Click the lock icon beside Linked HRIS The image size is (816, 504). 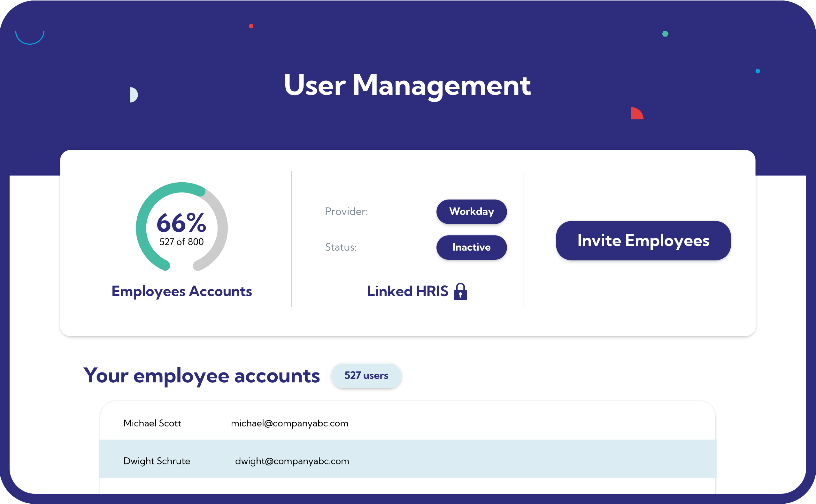pos(460,292)
